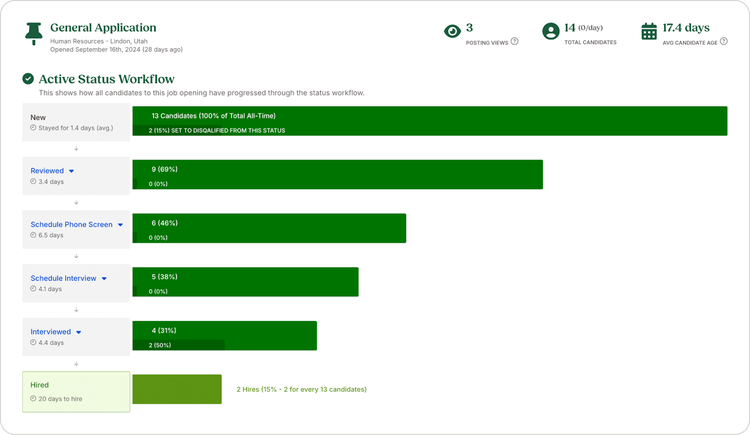The width and height of the screenshot is (750, 435).
Task: Click the light green Hired bar
Action: [x=177, y=389]
